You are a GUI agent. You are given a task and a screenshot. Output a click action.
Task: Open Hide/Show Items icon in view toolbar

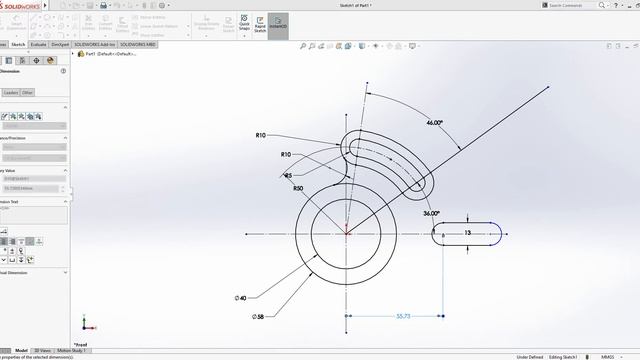pyautogui.click(x=376, y=46)
